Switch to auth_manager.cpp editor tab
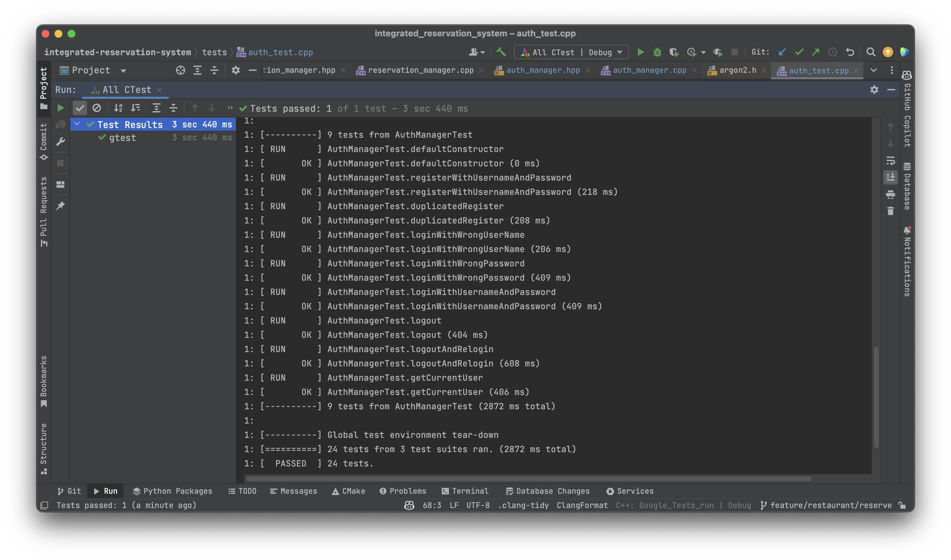 [649, 70]
